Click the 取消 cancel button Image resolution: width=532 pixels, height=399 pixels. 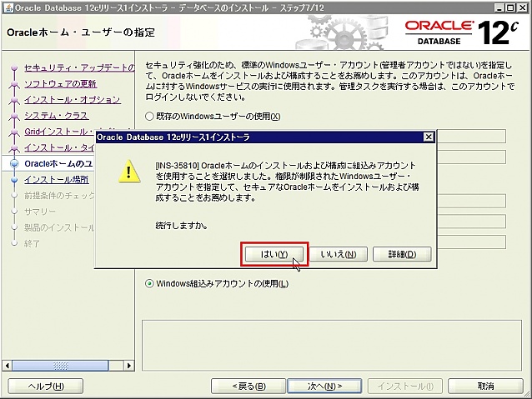(x=485, y=387)
